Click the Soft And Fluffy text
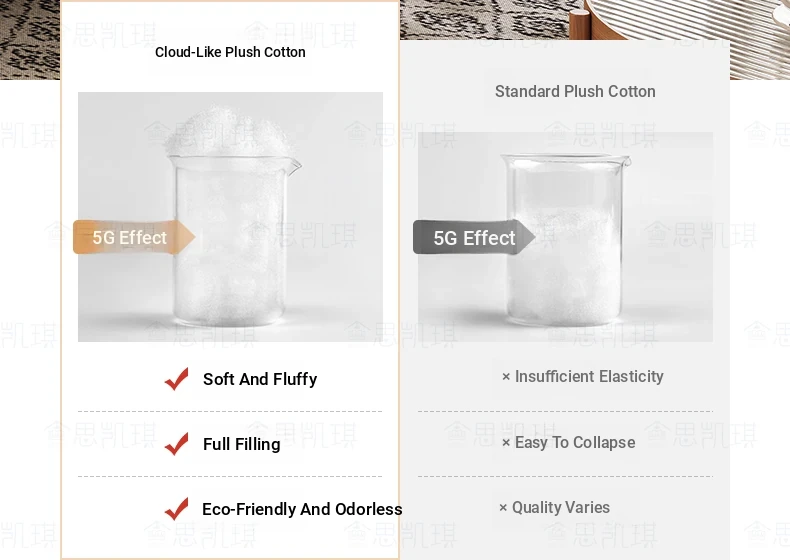This screenshot has width=790, height=560. click(260, 379)
